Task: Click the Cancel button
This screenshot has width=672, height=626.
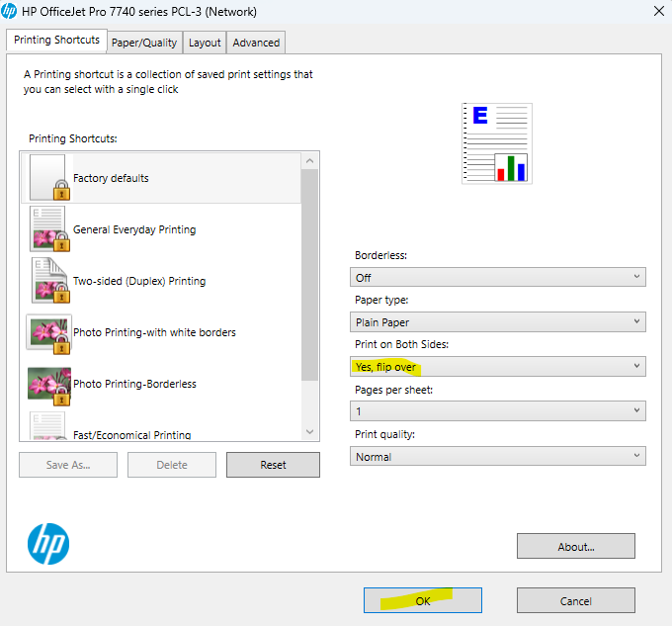Action: tap(575, 600)
